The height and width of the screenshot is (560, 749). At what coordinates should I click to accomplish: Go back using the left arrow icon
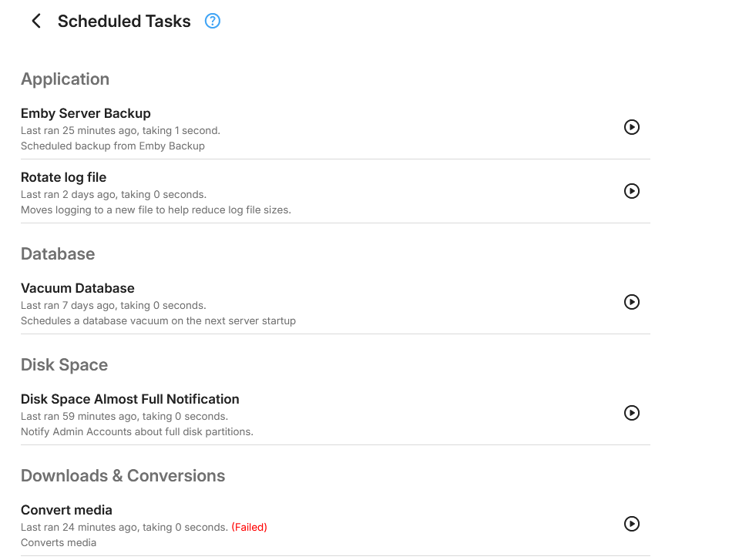coord(36,21)
